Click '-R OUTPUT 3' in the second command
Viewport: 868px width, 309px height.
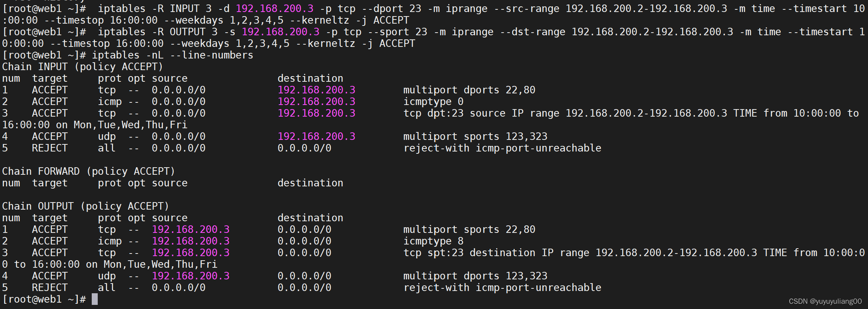tap(185, 32)
